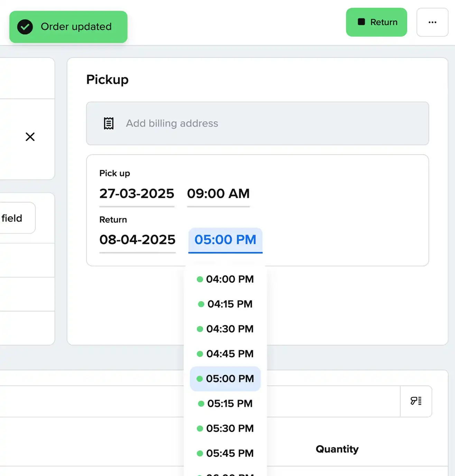This screenshot has height=476, width=455.
Task: Click the green Return button
Action: point(377,22)
